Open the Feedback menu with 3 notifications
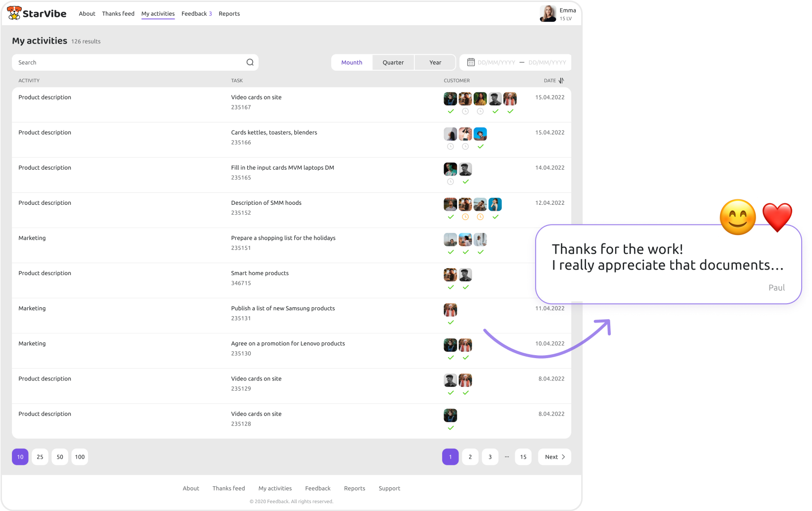The height and width of the screenshot is (511, 812). (196, 14)
